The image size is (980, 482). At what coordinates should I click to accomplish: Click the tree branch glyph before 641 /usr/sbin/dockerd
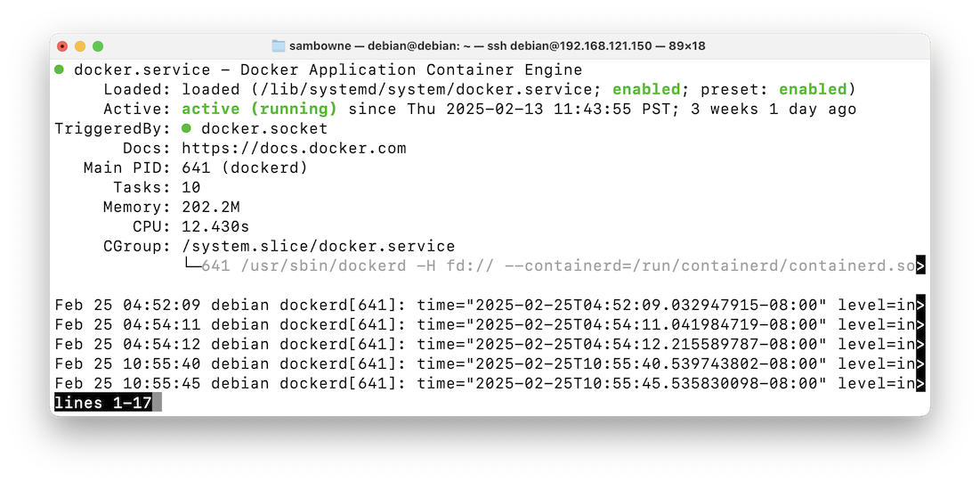point(192,265)
